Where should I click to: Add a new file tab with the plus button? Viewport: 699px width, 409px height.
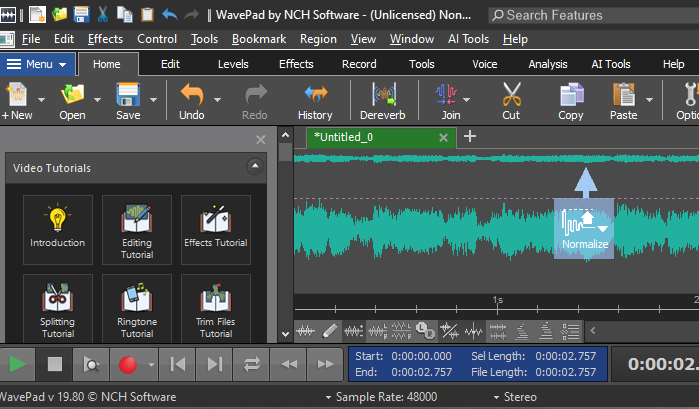[x=470, y=137]
